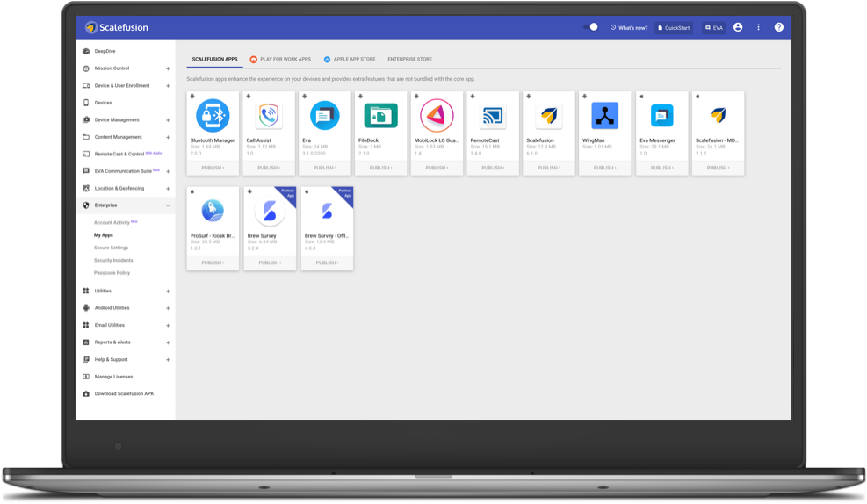Publish the Scalefusion - MDM app
Image resolution: width=867 pixels, height=504 pixels.
[x=718, y=168]
